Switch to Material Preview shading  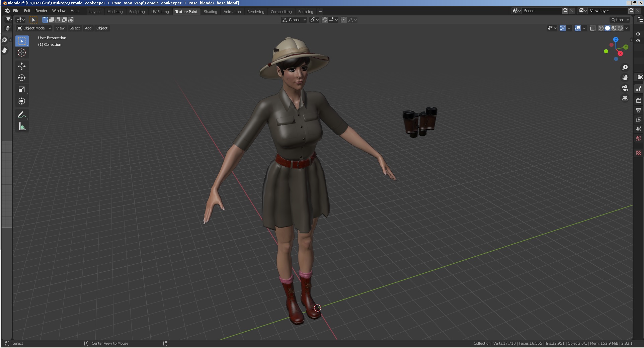tap(614, 28)
